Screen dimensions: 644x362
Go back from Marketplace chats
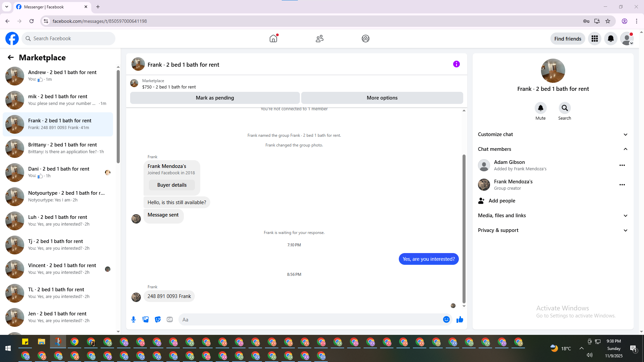(x=11, y=58)
